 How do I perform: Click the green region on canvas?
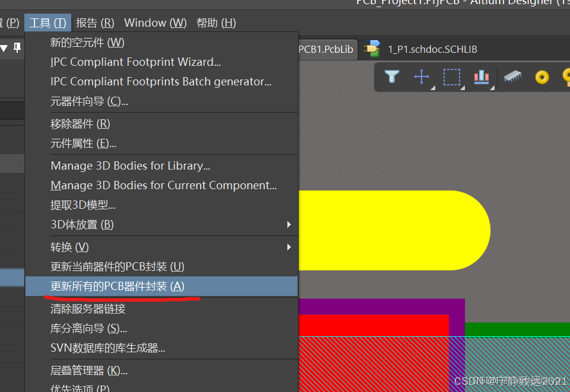point(517,330)
